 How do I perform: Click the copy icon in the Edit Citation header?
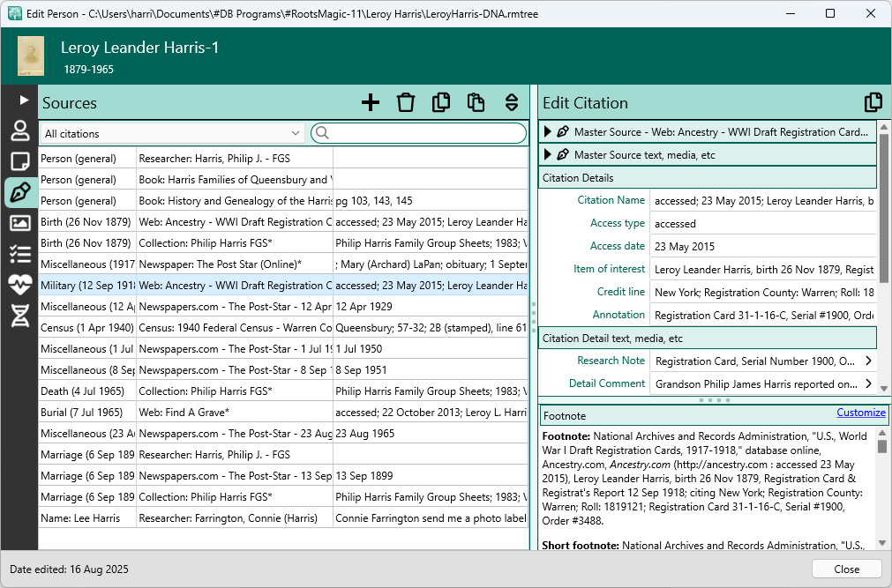click(x=873, y=102)
